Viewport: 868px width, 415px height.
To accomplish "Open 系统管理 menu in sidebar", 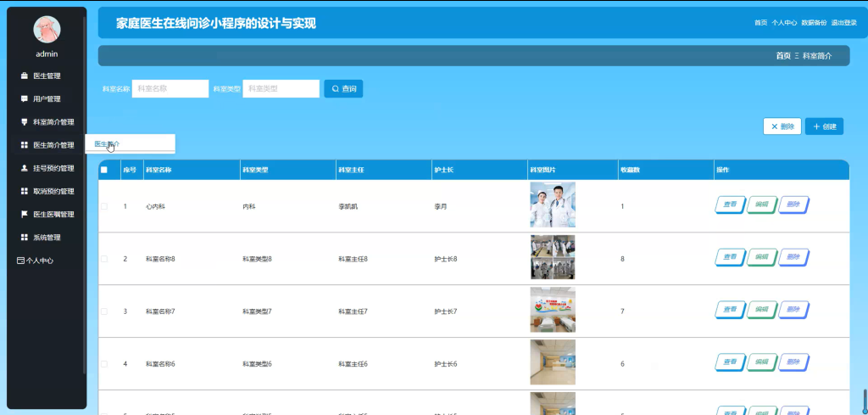I will [47, 237].
